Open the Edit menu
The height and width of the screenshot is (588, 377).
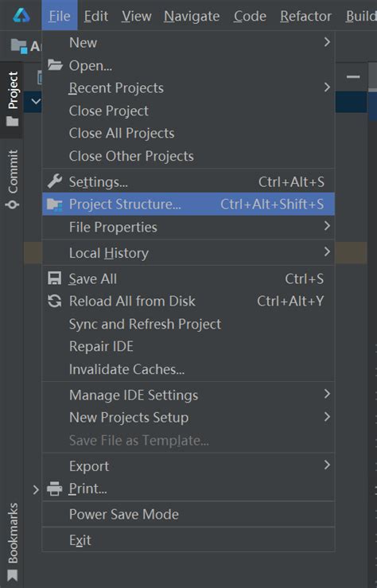pyautogui.click(x=96, y=16)
